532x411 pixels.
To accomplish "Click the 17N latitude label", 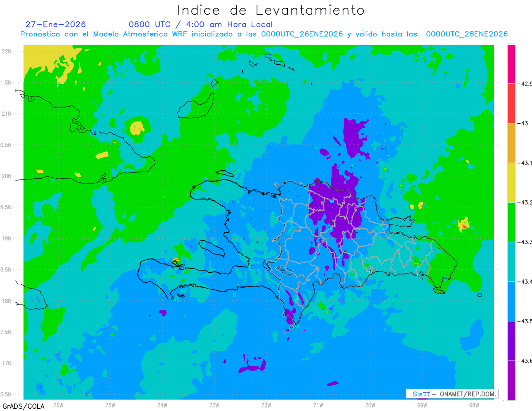I will (7, 363).
